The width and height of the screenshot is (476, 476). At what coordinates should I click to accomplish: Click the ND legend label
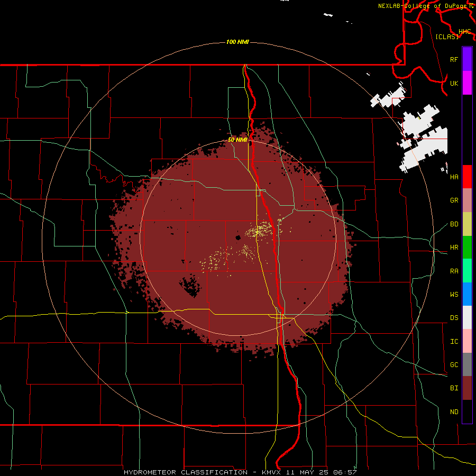[454, 411]
